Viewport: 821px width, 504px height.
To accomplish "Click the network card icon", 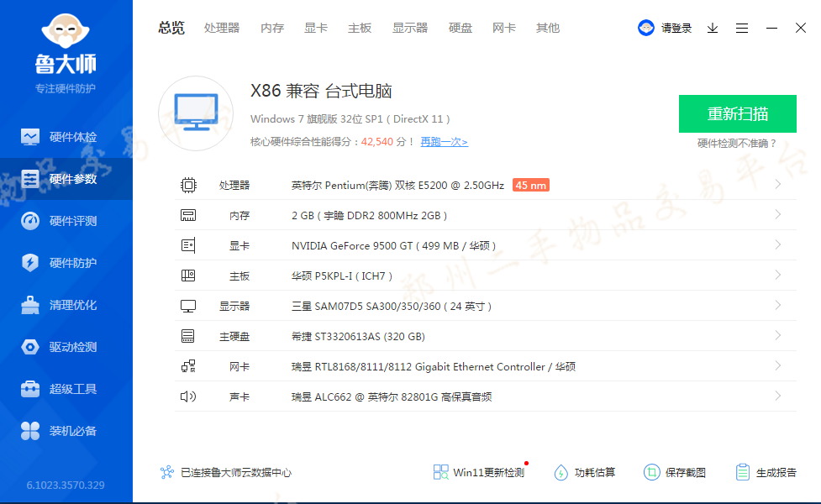I will coord(188,366).
